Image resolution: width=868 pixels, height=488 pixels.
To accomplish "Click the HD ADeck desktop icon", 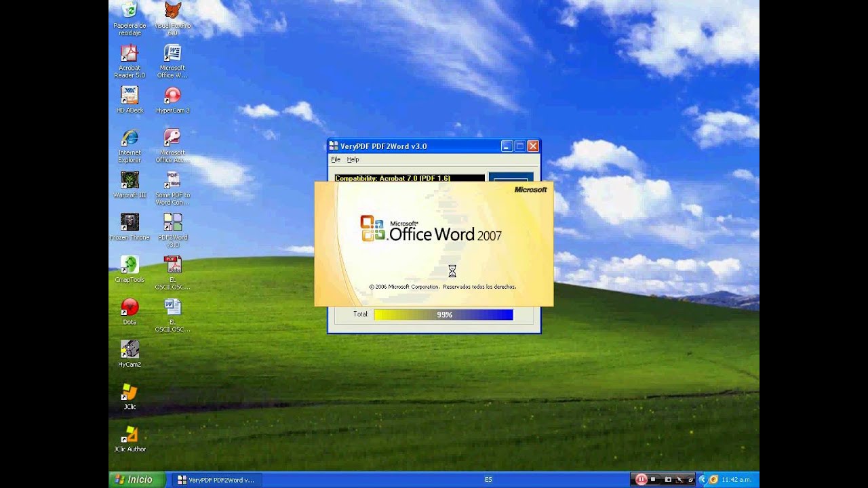I will (x=130, y=99).
